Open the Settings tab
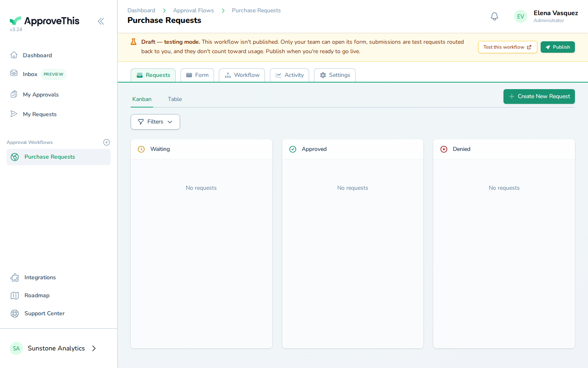The height and width of the screenshot is (368, 588). (335, 75)
